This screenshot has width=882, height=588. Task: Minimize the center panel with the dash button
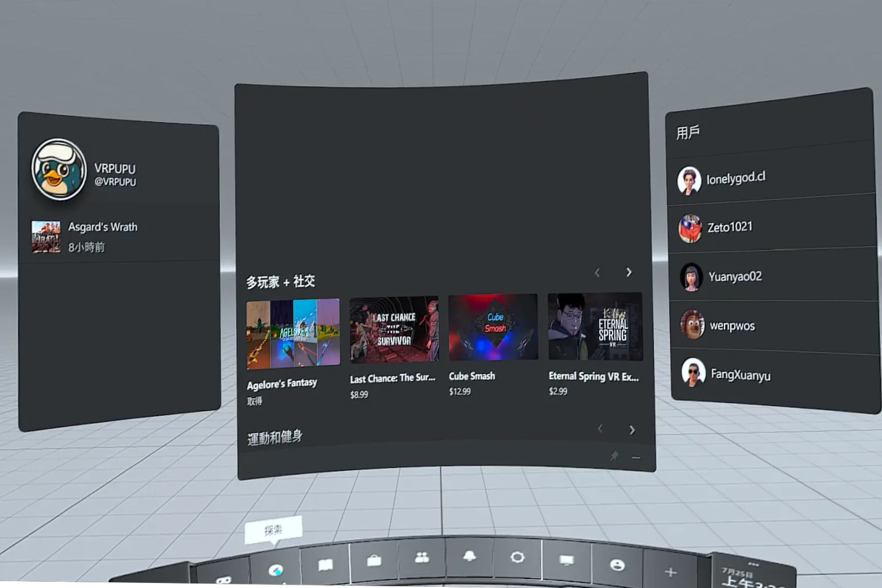636,458
